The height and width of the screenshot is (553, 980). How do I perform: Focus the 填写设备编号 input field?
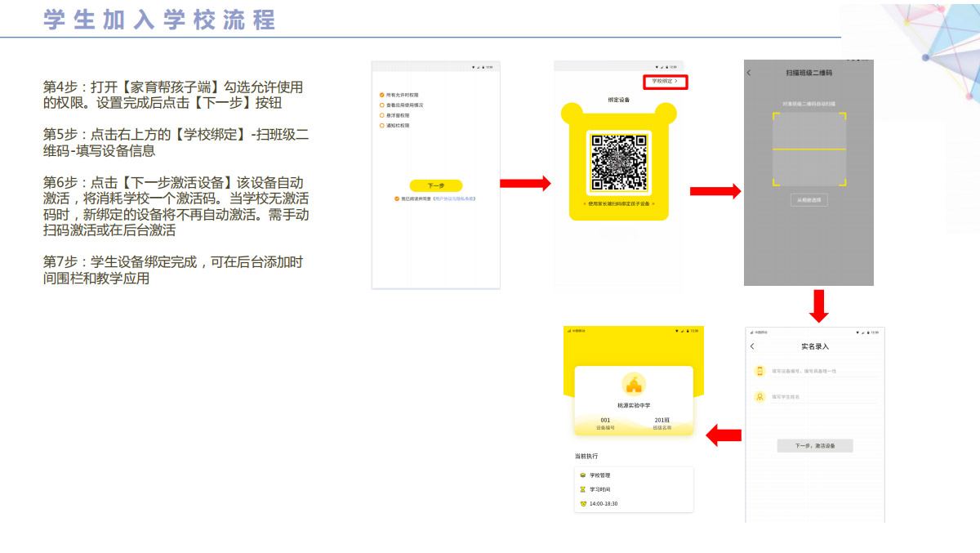(825, 371)
